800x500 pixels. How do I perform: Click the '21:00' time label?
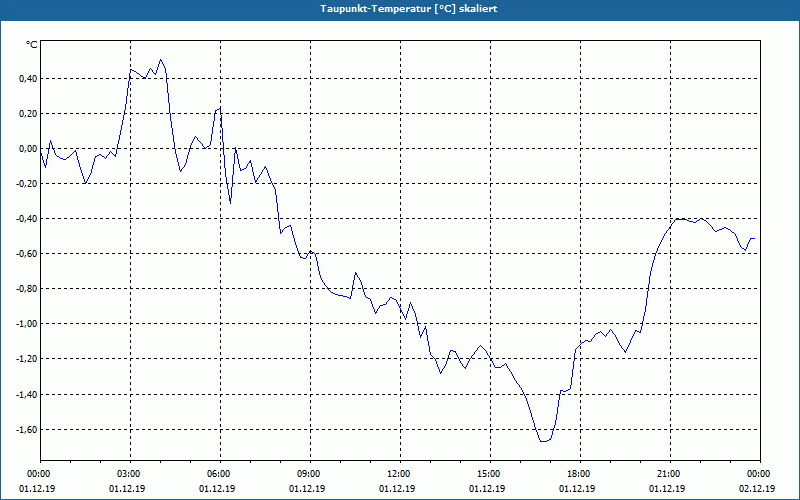[670, 474]
